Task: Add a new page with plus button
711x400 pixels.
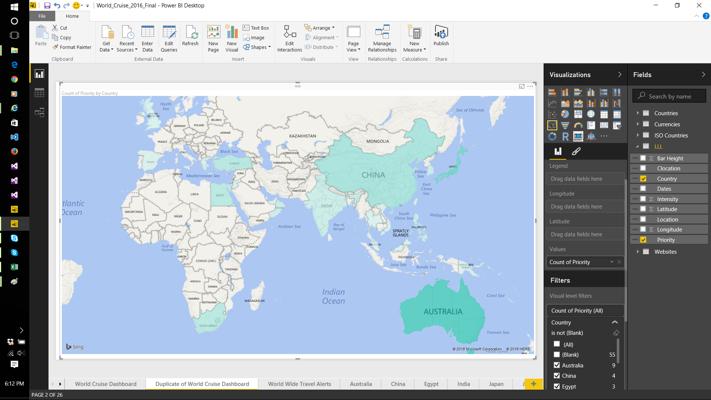Action: [x=533, y=384]
